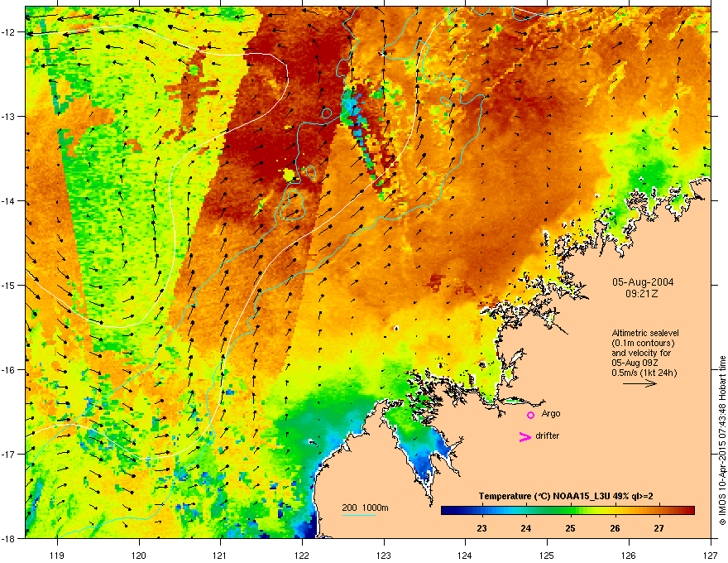728x563 pixels.
Task: Click the 24 tick label on color bar
Action: pos(525,528)
